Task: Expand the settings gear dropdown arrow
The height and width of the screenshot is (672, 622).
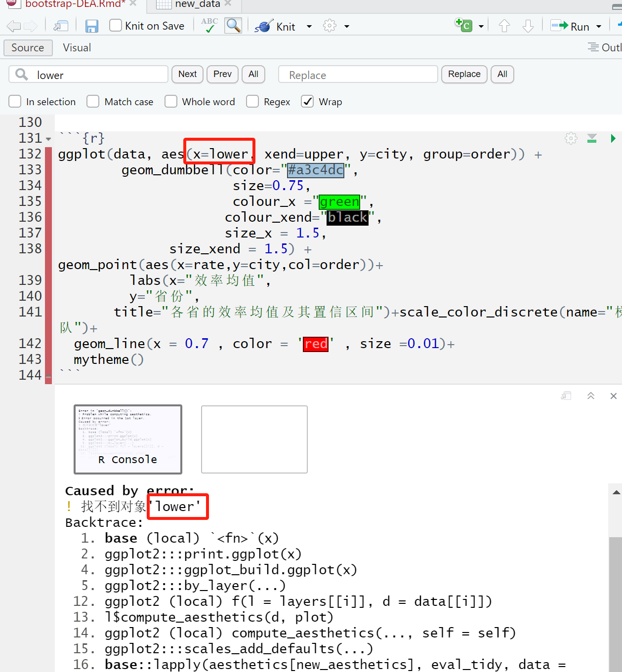Action: point(347,26)
